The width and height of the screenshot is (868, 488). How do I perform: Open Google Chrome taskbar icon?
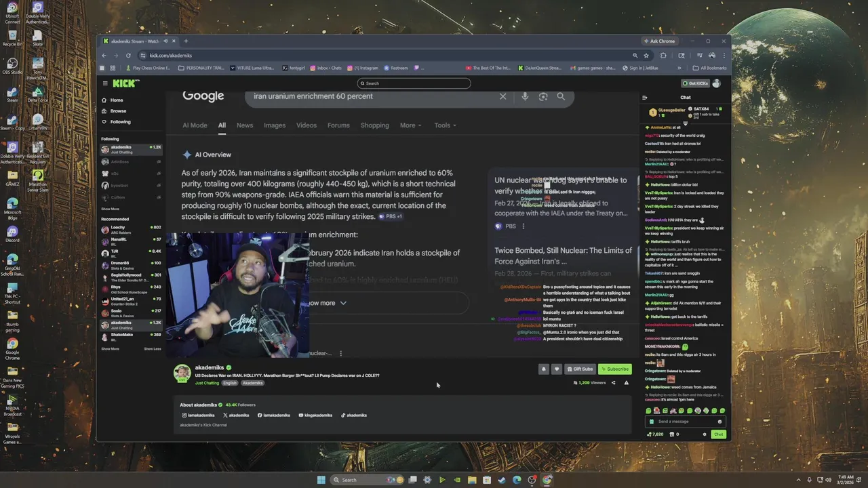click(547, 480)
